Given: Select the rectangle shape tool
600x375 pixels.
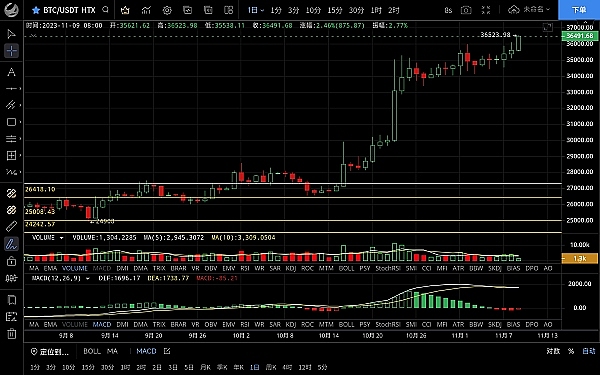Looking at the screenshot, I should click(11, 122).
